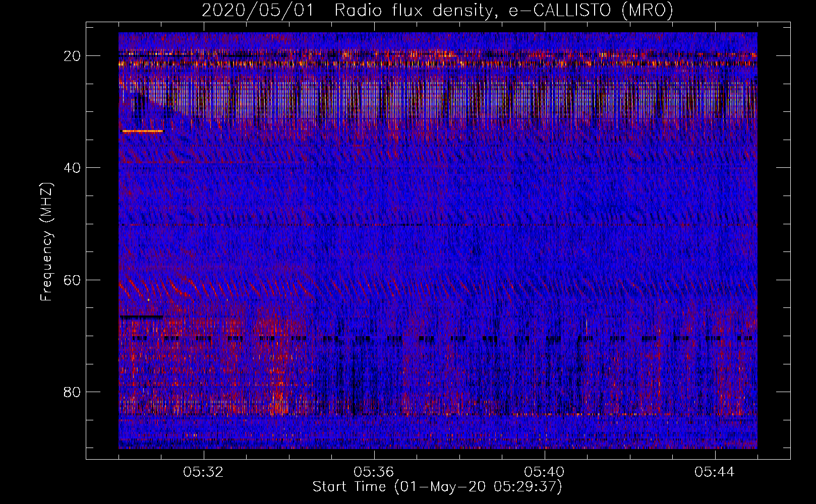This screenshot has width=816, height=504.
Task: Click the short orange horizontal streak near 33 MHz
Action: pos(143,131)
